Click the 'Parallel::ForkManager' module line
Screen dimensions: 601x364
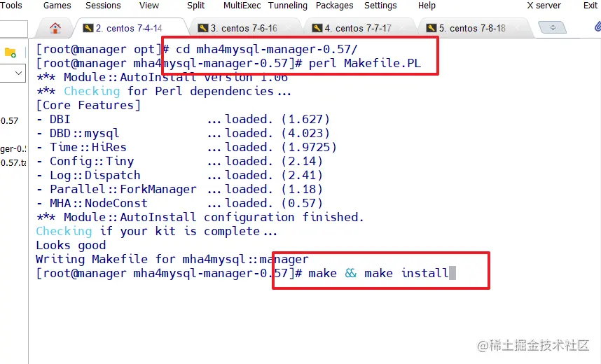[180, 189]
